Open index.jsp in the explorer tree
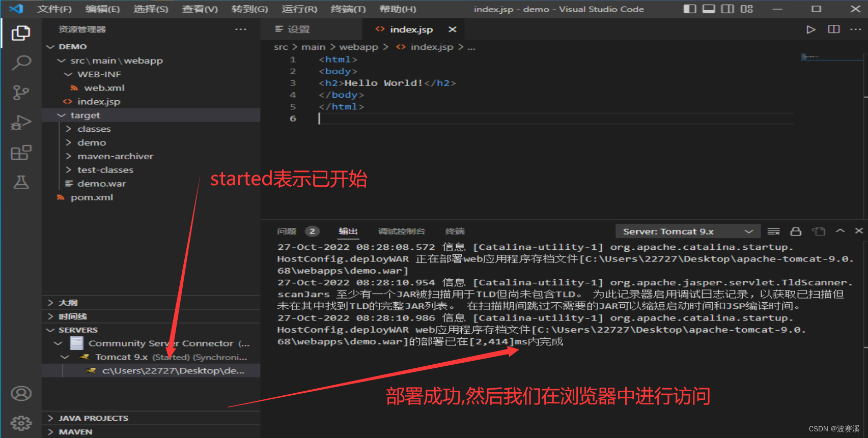Viewport: 868px width, 438px height. point(151,102)
